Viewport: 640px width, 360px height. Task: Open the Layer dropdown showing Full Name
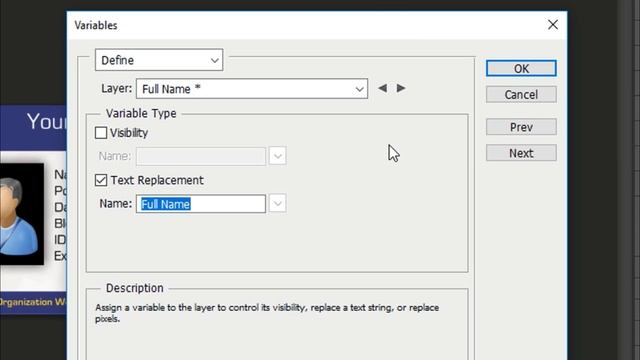252,89
